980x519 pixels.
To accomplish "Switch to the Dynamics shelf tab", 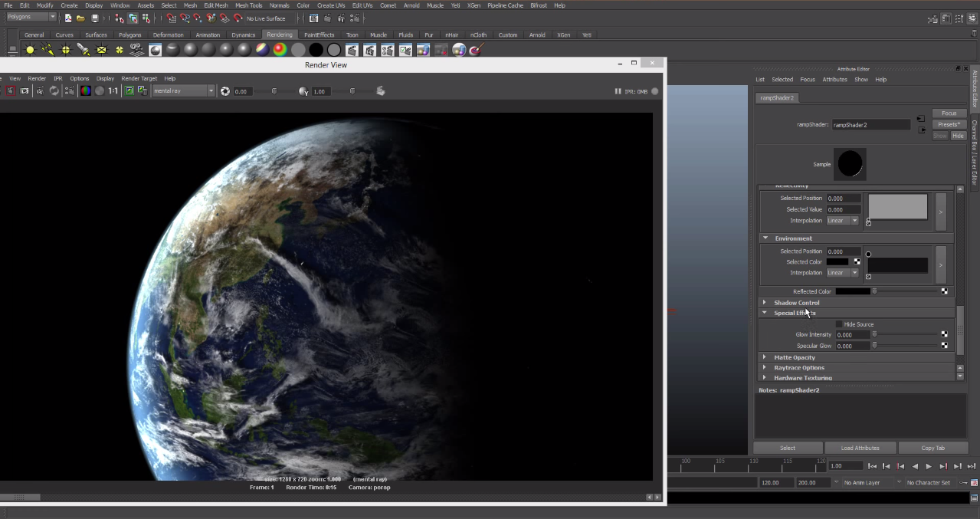I will (x=243, y=34).
